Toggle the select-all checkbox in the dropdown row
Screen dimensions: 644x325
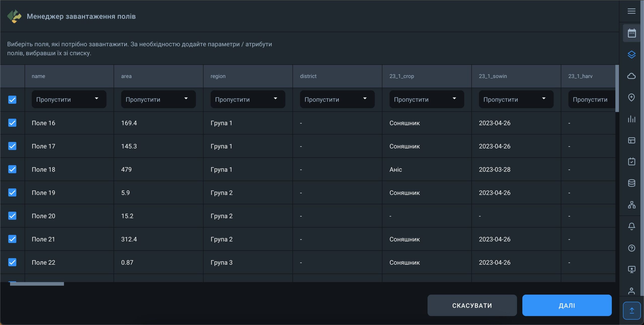[x=12, y=100]
